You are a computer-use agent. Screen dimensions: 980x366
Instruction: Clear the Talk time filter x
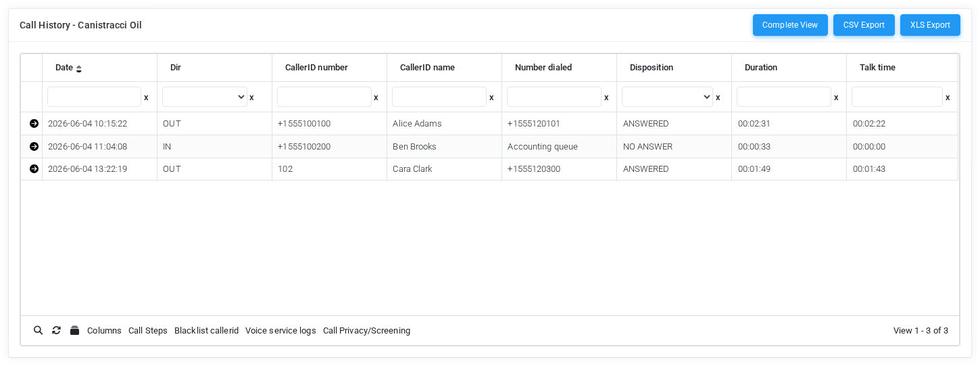click(948, 97)
